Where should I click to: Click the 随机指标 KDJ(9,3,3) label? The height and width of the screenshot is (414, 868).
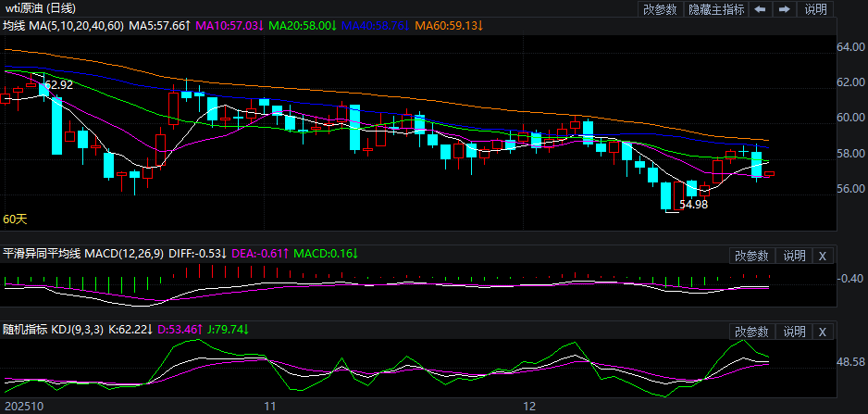[54, 330]
